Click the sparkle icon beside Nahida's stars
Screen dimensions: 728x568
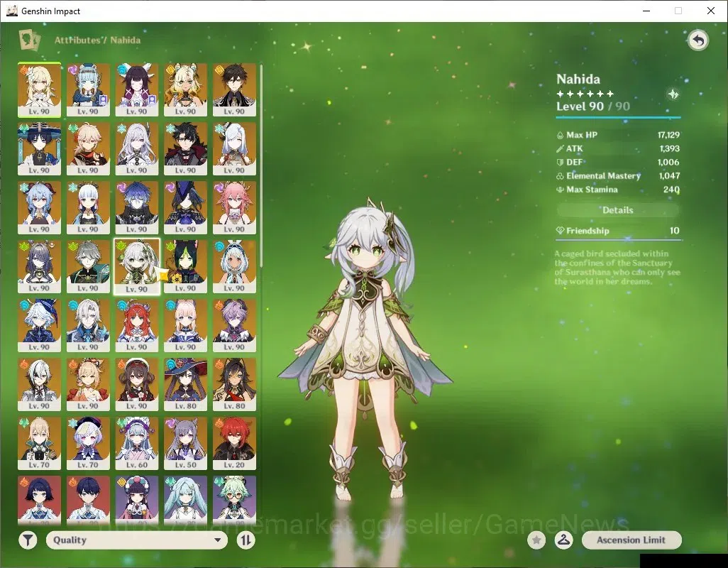click(x=673, y=94)
